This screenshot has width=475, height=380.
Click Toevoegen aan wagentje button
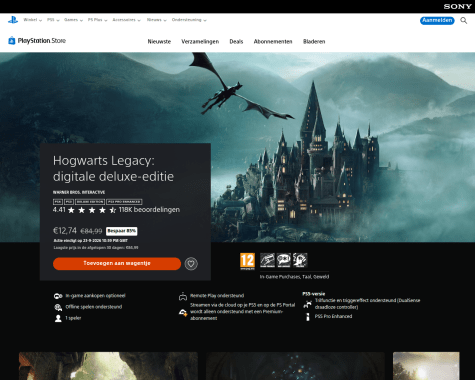click(117, 264)
